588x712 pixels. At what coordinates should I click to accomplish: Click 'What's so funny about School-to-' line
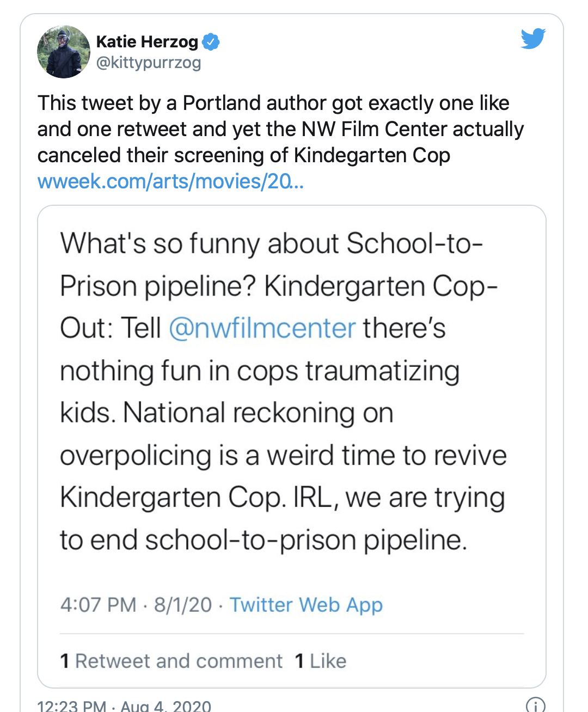point(271,243)
